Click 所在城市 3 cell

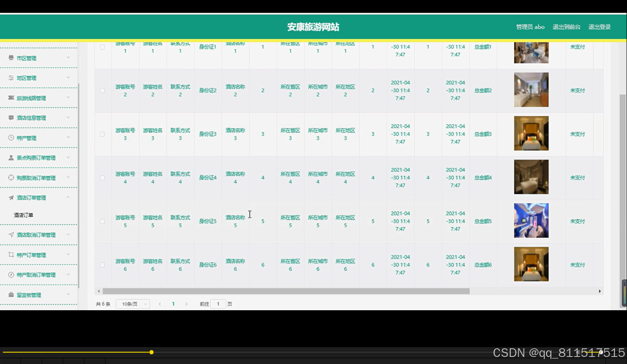318,134
